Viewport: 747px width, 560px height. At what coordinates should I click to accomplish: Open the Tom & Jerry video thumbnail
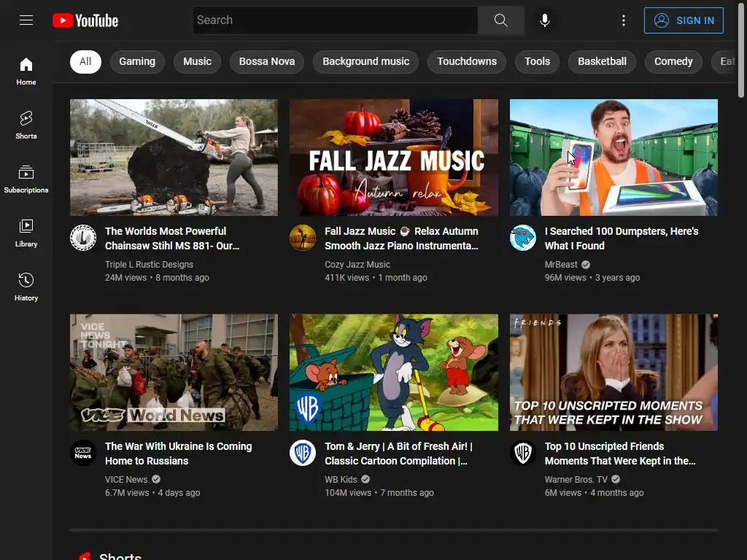coord(394,373)
